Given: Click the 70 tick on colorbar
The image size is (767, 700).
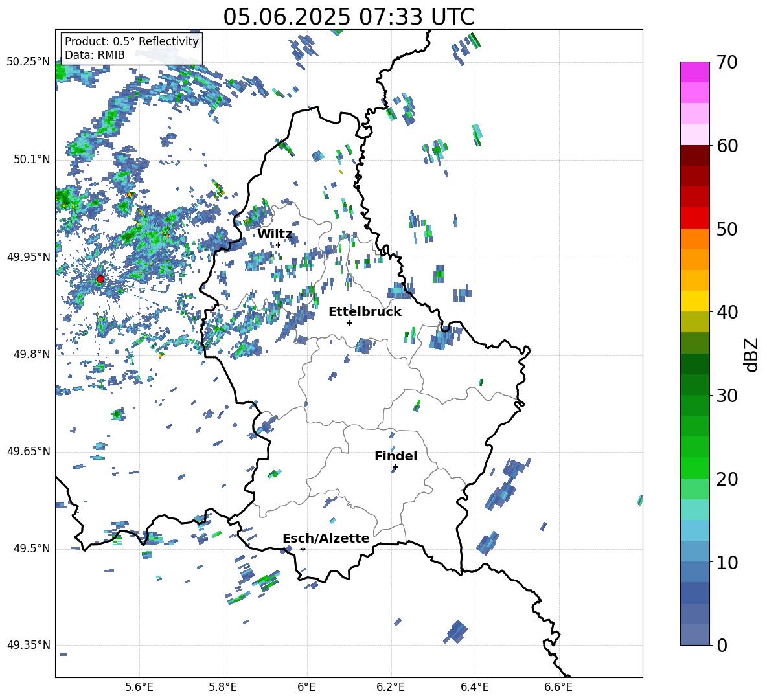Looking at the screenshot, I should click(x=727, y=63).
